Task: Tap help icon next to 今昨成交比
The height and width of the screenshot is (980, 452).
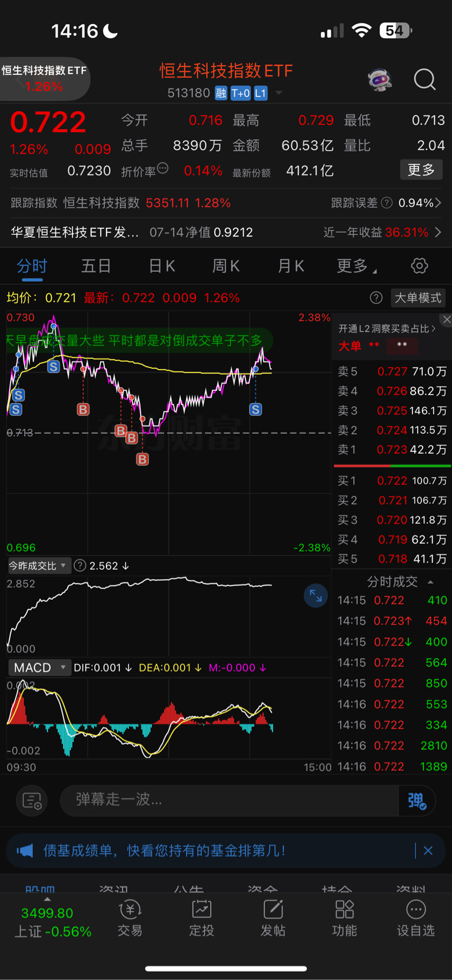Action: tap(80, 566)
